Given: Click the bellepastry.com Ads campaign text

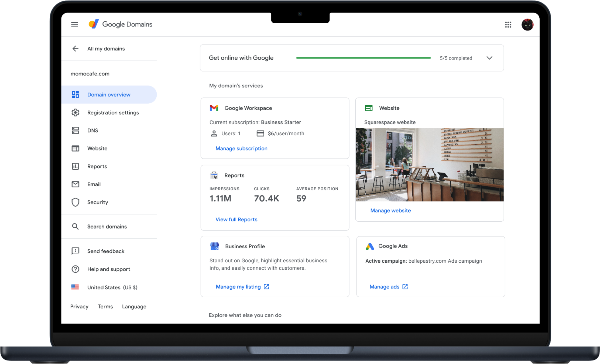Looking at the screenshot, I should 445,261.
